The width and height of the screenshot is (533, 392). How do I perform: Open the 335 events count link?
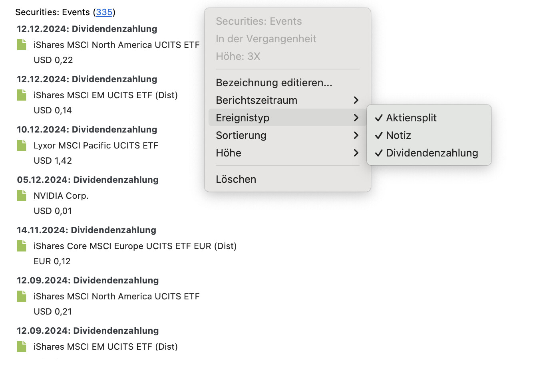(104, 12)
